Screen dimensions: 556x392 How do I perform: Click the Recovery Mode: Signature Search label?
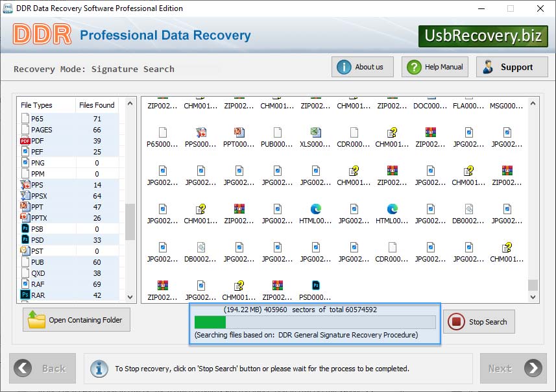point(94,69)
